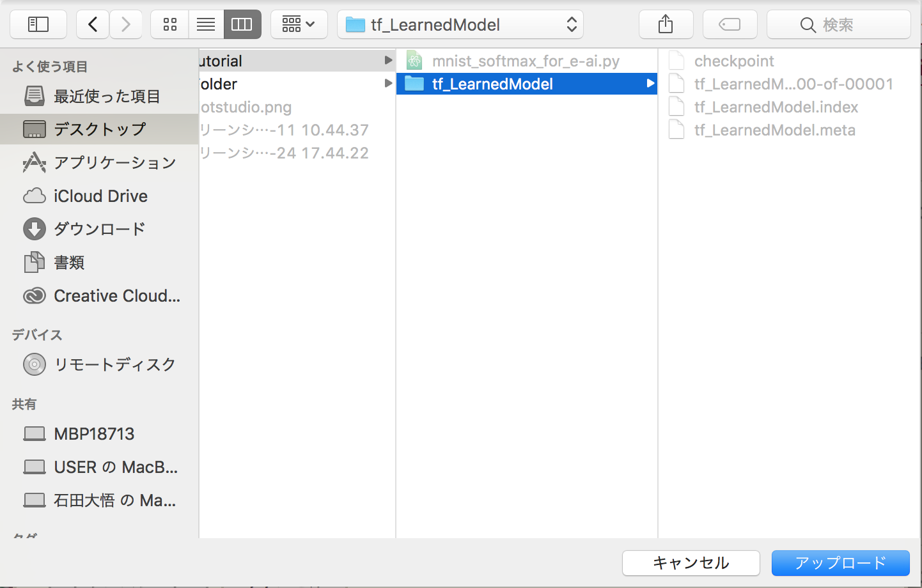Select 石田大悟 の Ma... shared computer
The width and height of the screenshot is (922, 588).
(99, 500)
